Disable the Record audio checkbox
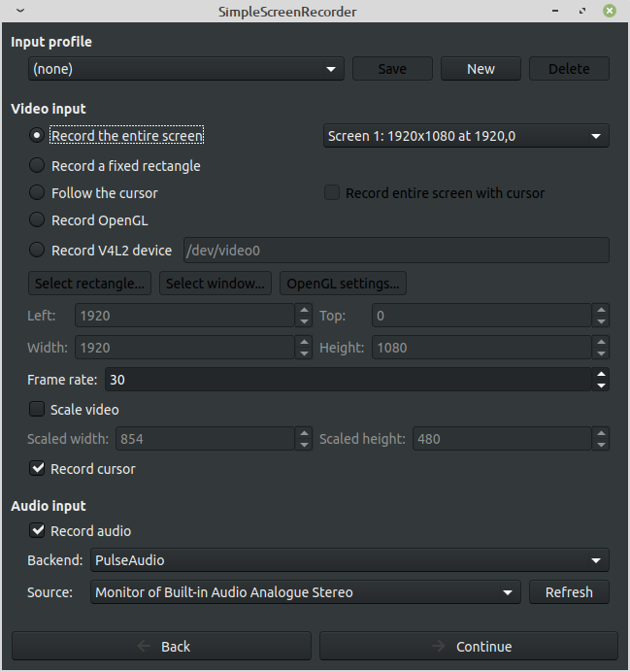Screen dimensions: 630x672 pyautogui.click(x=38, y=530)
